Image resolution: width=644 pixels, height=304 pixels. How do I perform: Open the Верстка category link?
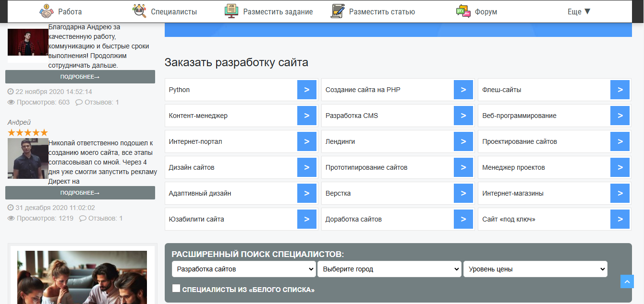click(338, 193)
